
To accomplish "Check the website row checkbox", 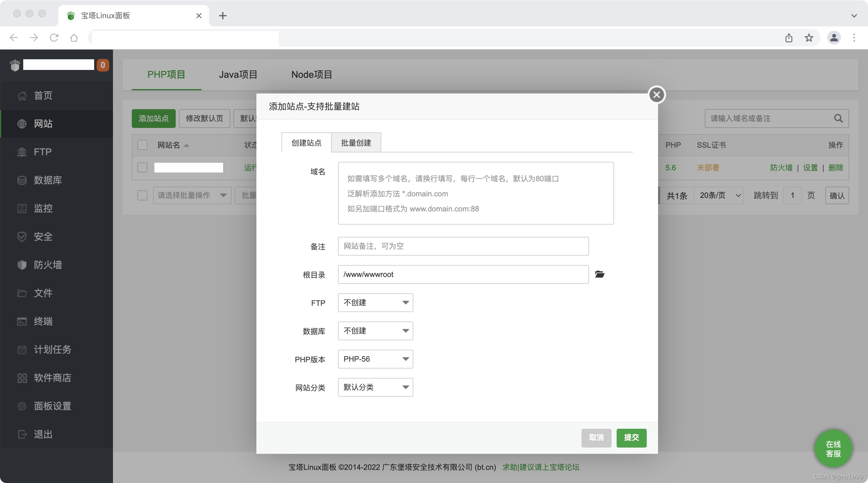I will click(x=142, y=167).
